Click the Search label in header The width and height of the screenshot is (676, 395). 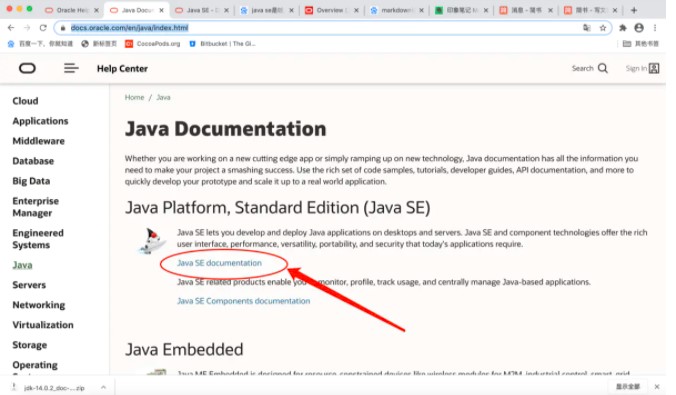[x=582, y=68]
